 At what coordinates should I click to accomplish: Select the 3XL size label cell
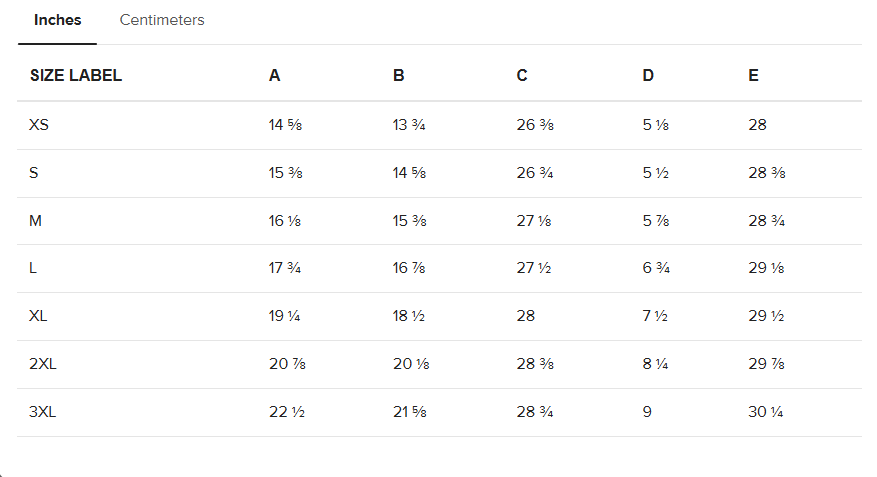coord(43,412)
